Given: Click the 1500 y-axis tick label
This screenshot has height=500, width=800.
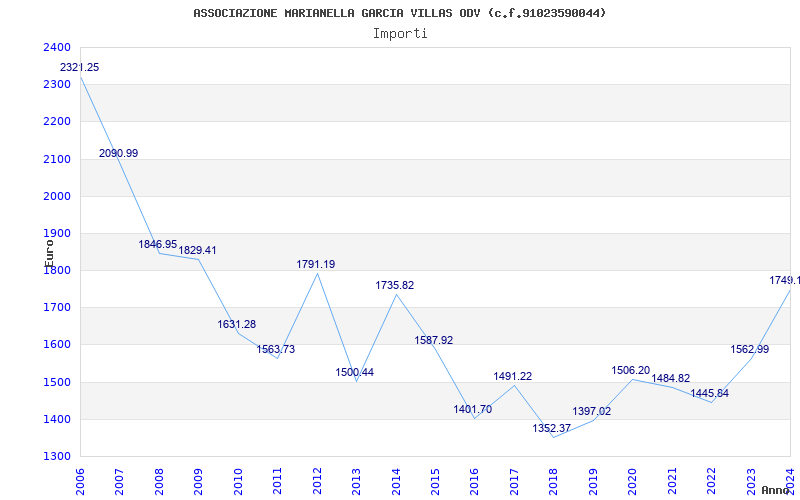Looking at the screenshot, I should 57,382.
